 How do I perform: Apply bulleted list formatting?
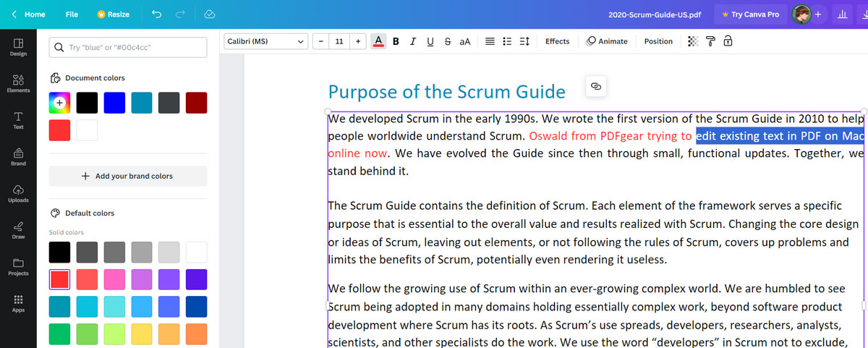pos(508,41)
